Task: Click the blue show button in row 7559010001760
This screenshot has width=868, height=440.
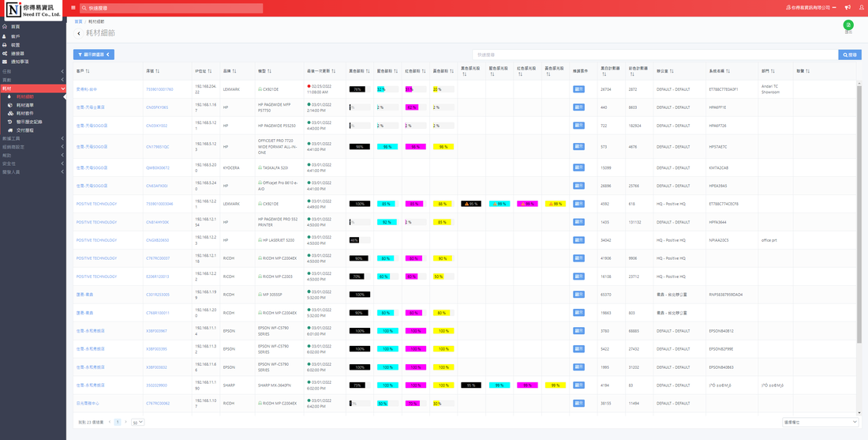Action: (578, 88)
